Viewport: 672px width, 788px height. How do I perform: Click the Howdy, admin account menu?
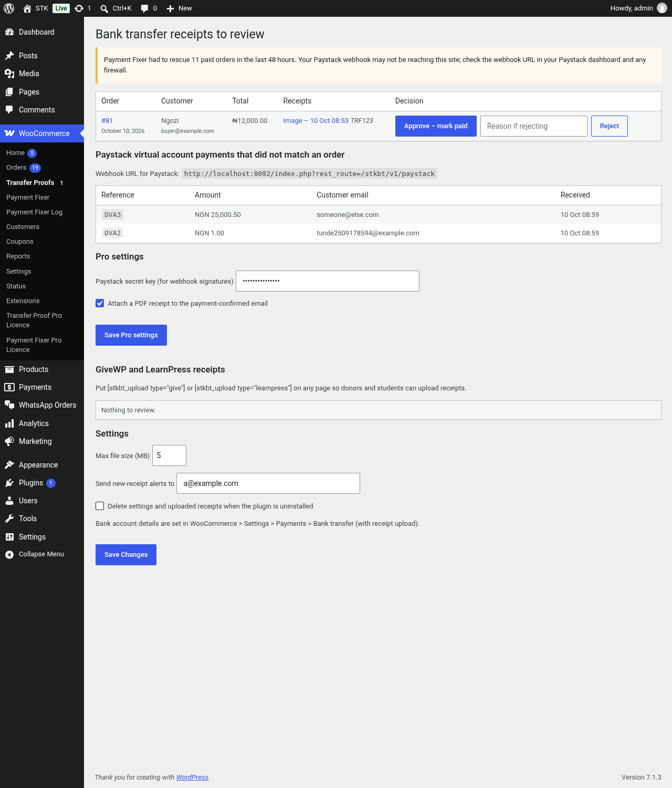638,8
